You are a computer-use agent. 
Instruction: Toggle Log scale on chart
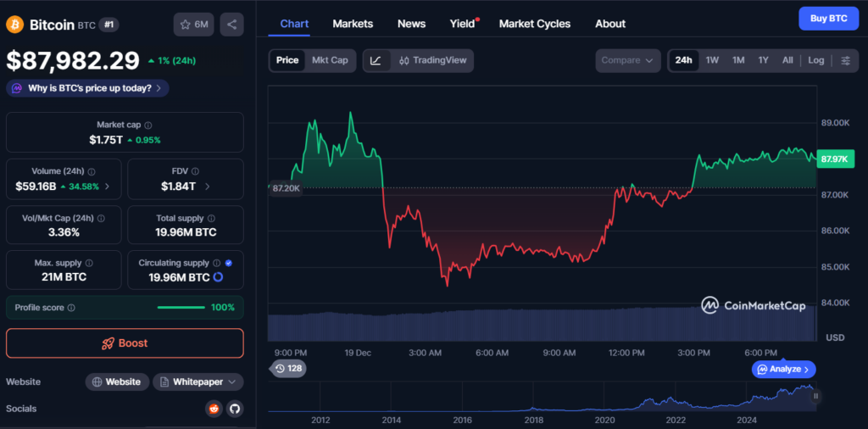click(815, 60)
